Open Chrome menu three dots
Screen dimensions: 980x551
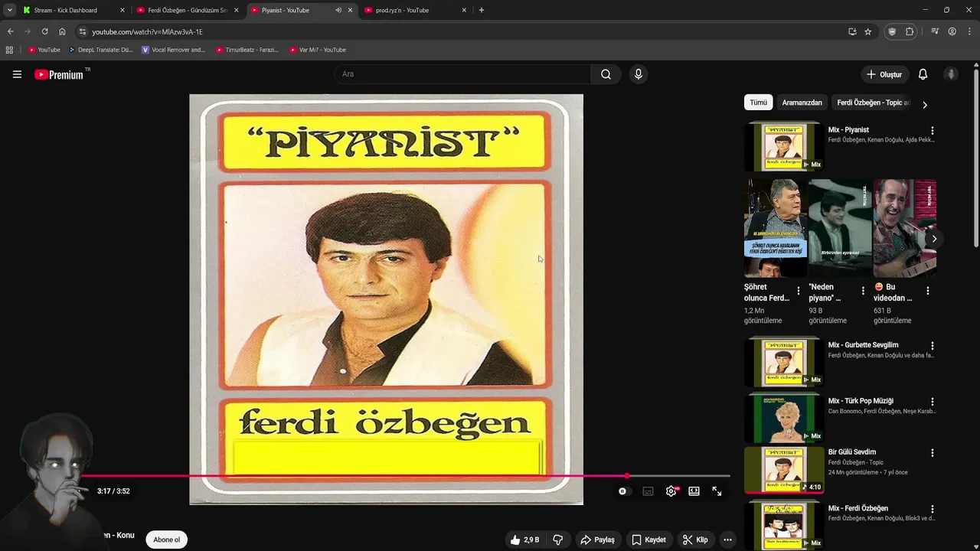[x=969, y=31]
